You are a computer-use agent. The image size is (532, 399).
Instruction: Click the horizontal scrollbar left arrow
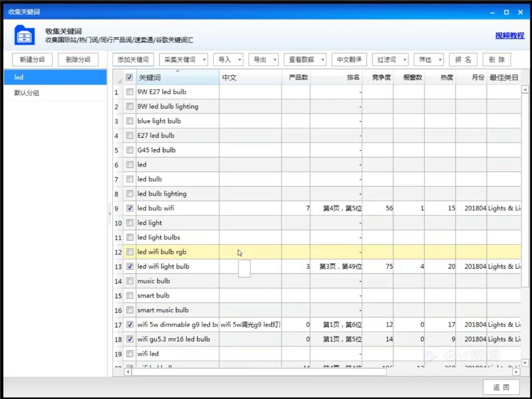[x=127, y=372]
